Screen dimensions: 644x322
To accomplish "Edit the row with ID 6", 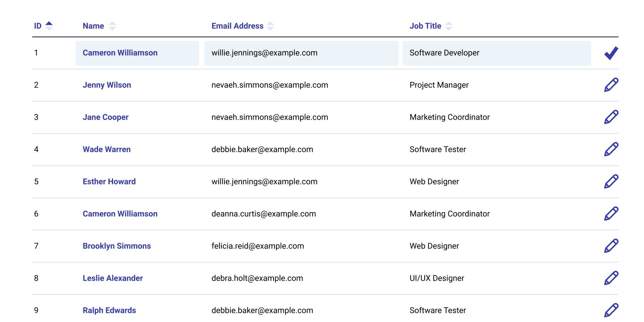I will 611,214.
